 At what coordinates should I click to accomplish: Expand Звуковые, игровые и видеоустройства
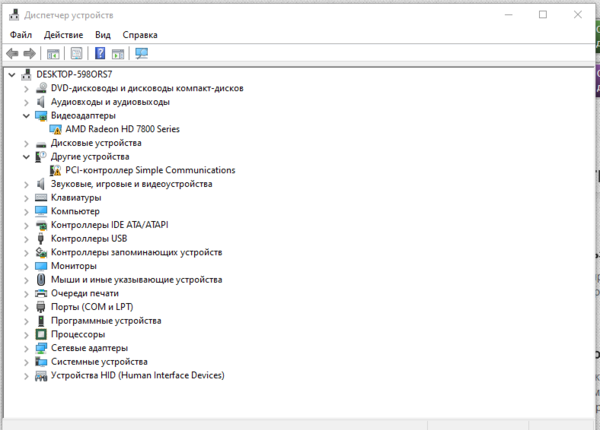coord(26,184)
